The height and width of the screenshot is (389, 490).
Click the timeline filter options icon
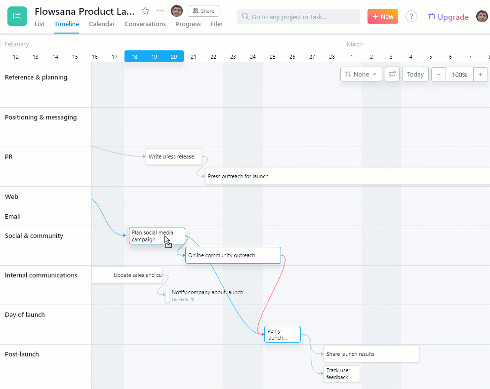point(392,74)
